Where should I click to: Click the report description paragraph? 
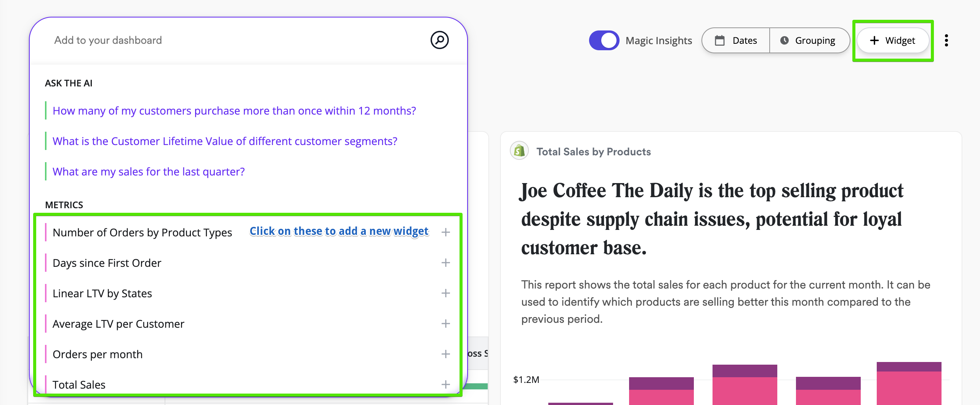pos(726,302)
